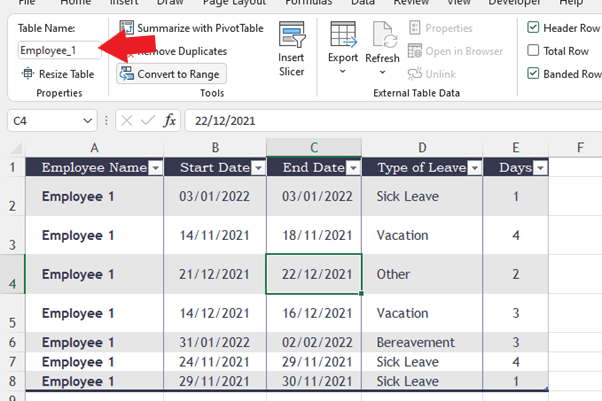The width and height of the screenshot is (602, 401).
Task: Open the Insert Slicer tool
Action: click(291, 49)
